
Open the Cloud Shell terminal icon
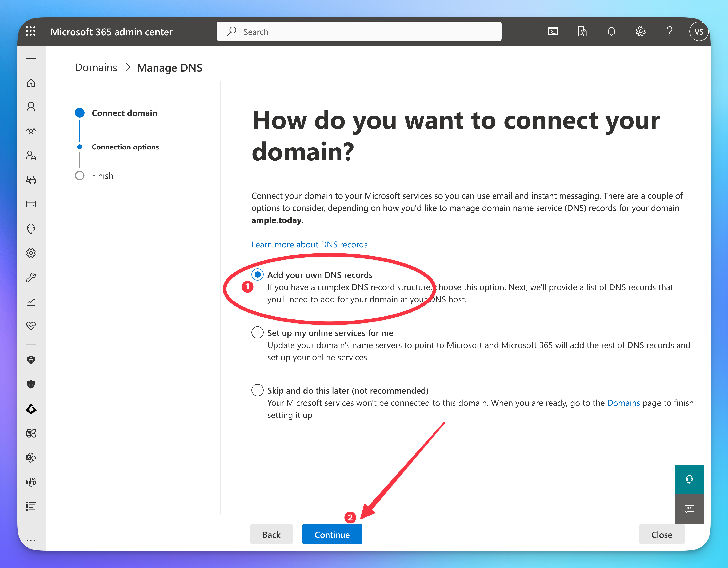(553, 31)
